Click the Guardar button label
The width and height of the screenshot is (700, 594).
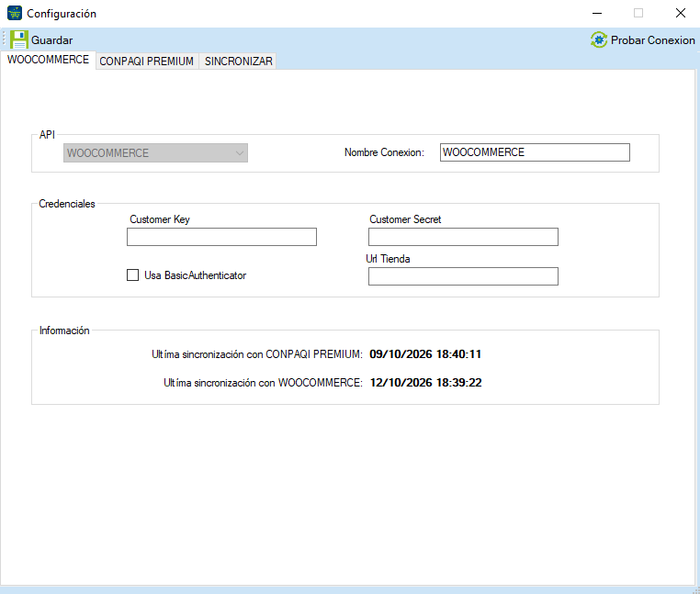(x=51, y=40)
